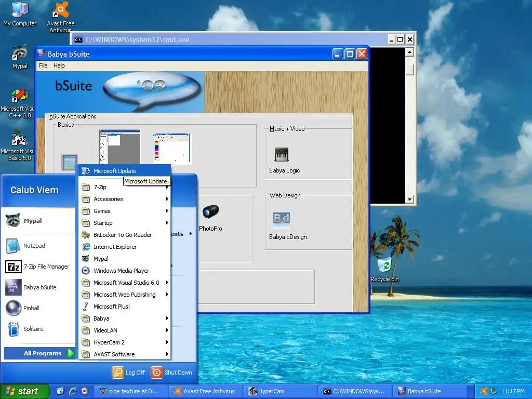Click the Microsoft Plus! exclamation icon
Screen dimensions: 532x399
[x=86, y=307]
